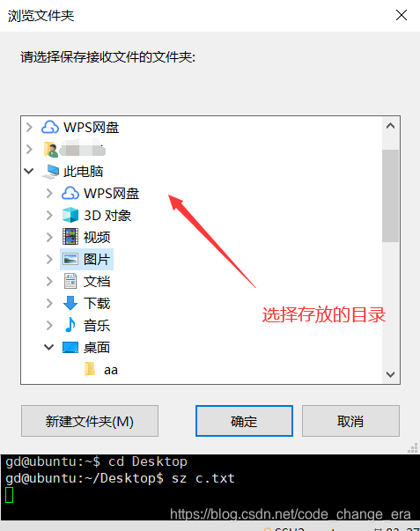Select the 下载 download arrow icon
Screen dimensions: 420x531
(x=70, y=303)
